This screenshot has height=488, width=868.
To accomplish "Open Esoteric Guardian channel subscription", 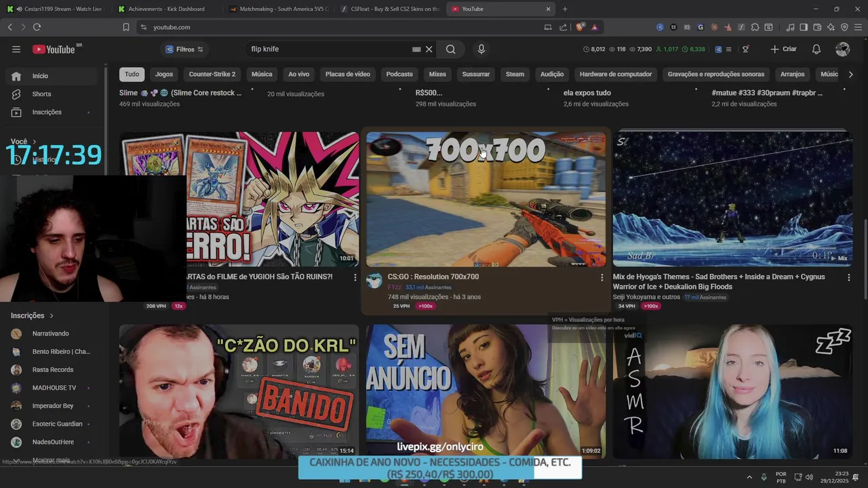I will point(50,424).
